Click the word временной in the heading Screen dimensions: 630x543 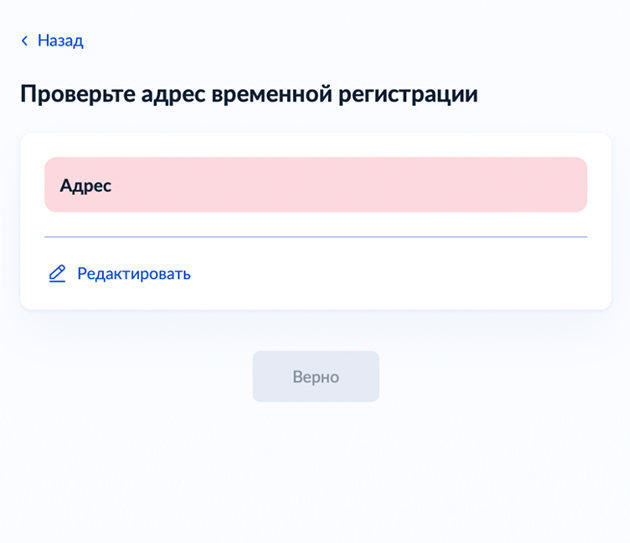coord(272,94)
